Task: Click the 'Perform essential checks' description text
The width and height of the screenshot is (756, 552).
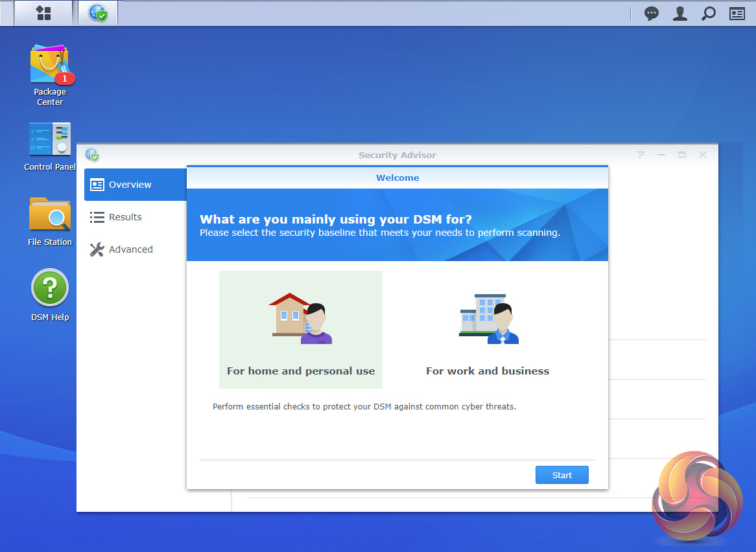Action: point(364,406)
